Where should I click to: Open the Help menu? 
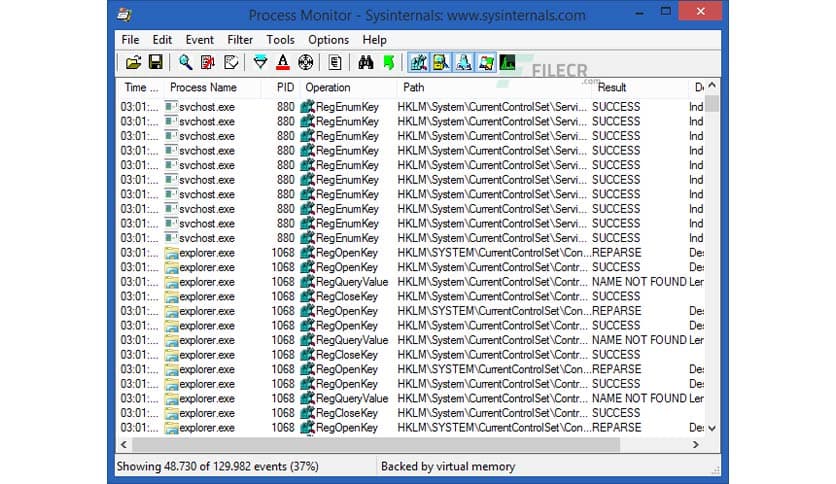(x=374, y=40)
